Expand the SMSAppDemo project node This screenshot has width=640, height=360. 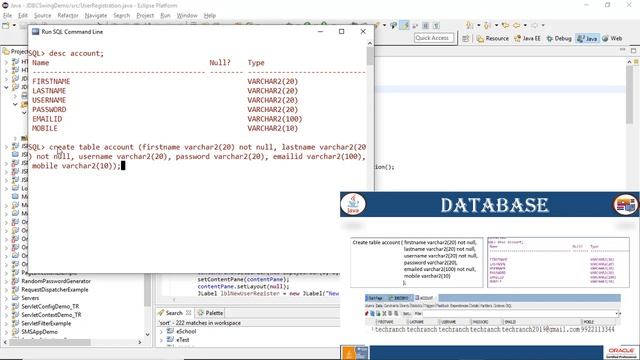tap(6, 332)
